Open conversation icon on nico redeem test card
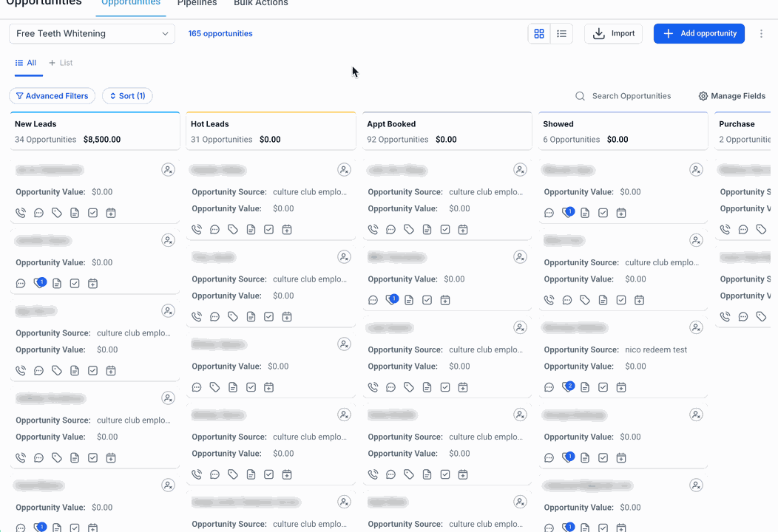The image size is (778, 532). (x=549, y=388)
